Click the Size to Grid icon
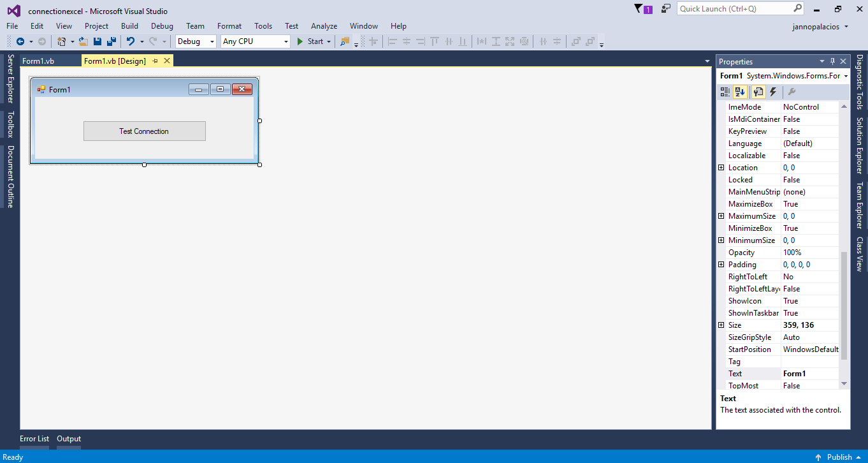This screenshot has height=463, width=868. click(x=524, y=41)
